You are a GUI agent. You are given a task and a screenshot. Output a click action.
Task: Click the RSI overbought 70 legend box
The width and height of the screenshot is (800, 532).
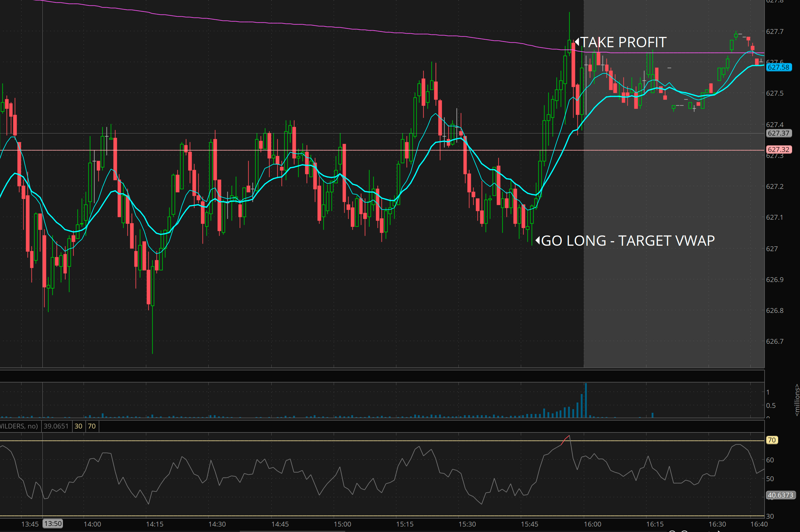(x=92, y=426)
